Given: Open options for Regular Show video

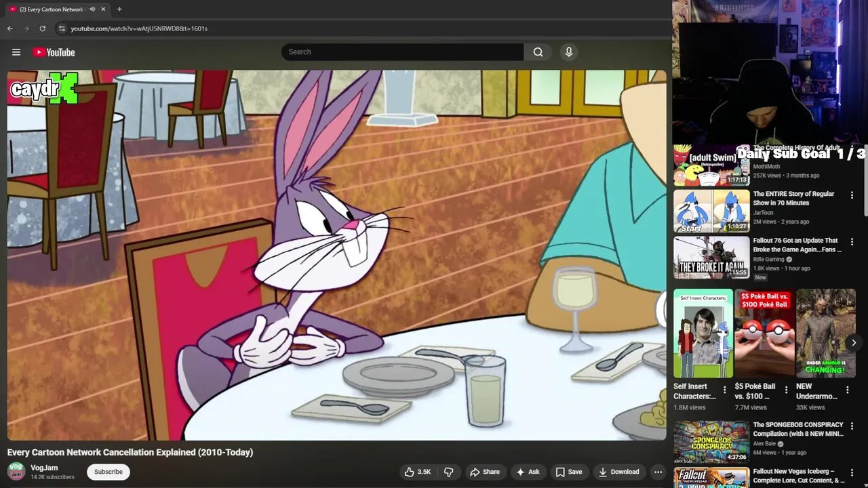Looking at the screenshot, I should pyautogui.click(x=852, y=195).
